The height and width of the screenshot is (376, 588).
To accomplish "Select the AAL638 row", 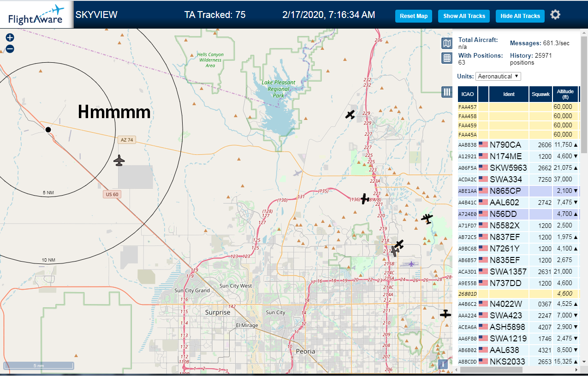I will [518, 350].
